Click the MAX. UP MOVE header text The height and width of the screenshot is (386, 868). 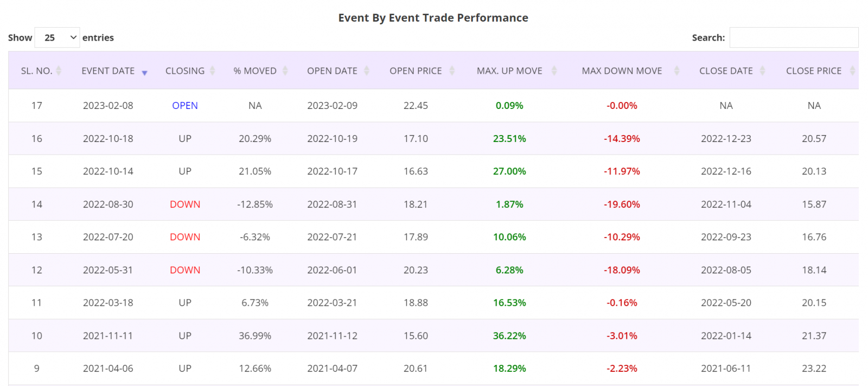(x=509, y=70)
